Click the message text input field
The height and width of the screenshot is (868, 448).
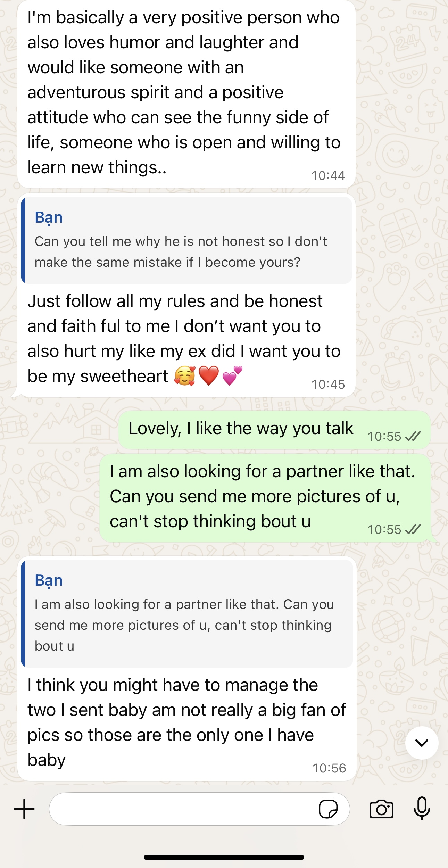[199, 809]
